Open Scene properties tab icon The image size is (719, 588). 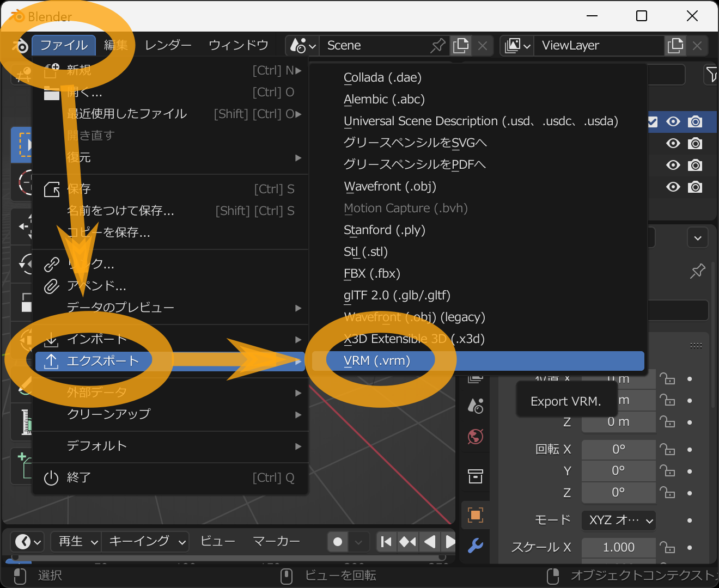tap(476, 406)
